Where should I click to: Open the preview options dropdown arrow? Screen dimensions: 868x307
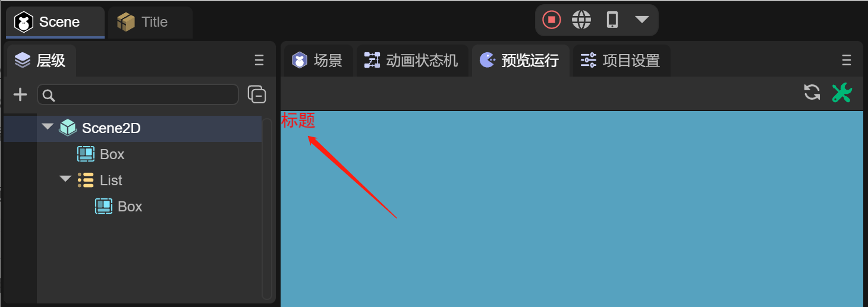(x=641, y=20)
